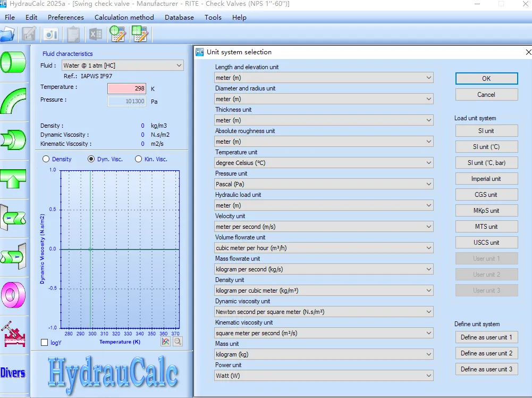Image resolution: width=532 pixels, height=398 pixels.
Task: Expand the Velocity unit dropdown
Action: pyautogui.click(x=324, y=227)
